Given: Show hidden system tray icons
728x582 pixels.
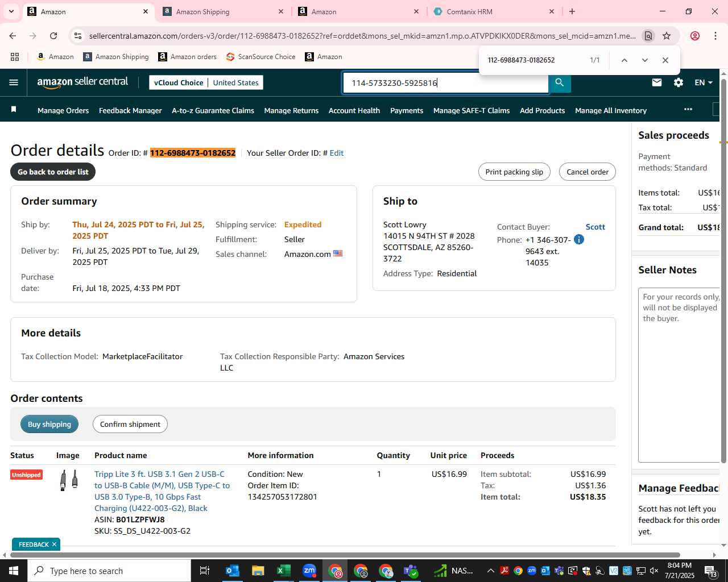Looking at the screenshot, I should point(490,571).
